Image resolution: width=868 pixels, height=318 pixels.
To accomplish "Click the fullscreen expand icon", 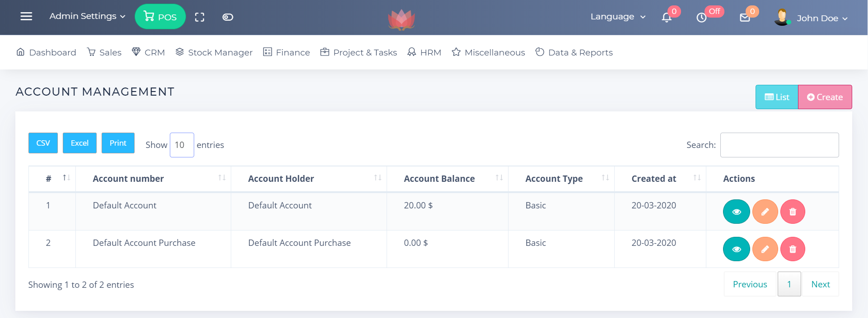I will click(200, 17).
